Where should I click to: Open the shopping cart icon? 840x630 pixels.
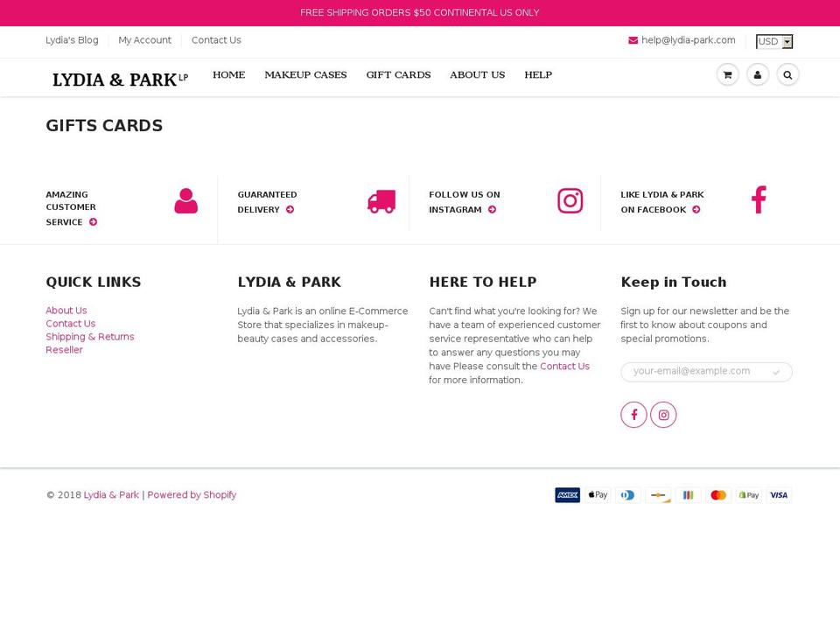(727, 75)
